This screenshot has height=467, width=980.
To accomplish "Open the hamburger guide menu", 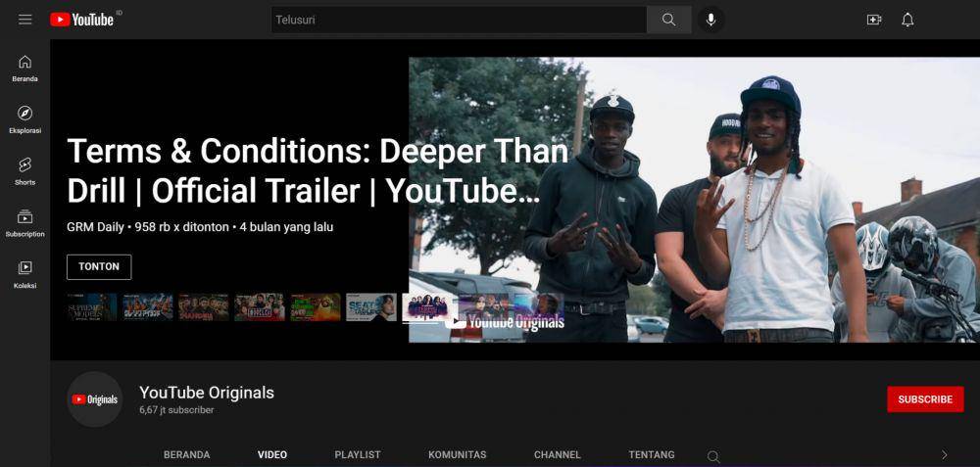I will tap(25, 20).
